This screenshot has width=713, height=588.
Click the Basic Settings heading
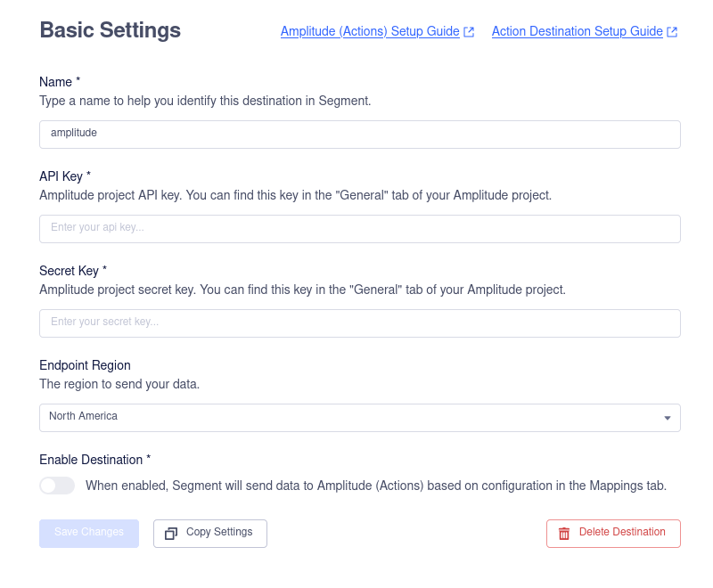click(x=110, y=29)
